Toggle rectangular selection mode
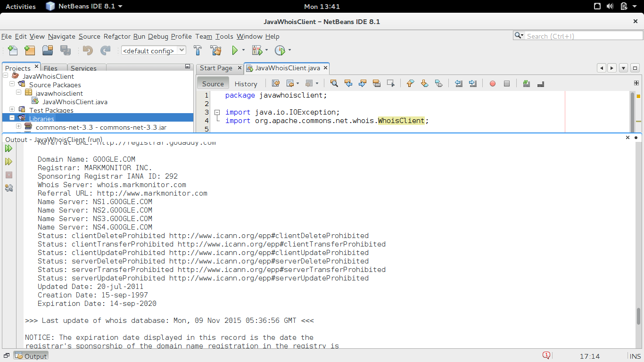 tap(390, 83)
